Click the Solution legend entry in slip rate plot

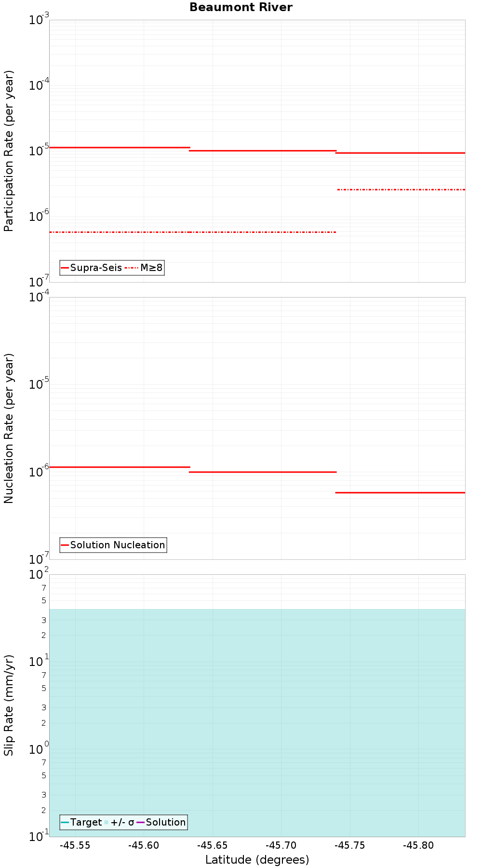pos(161,822)
